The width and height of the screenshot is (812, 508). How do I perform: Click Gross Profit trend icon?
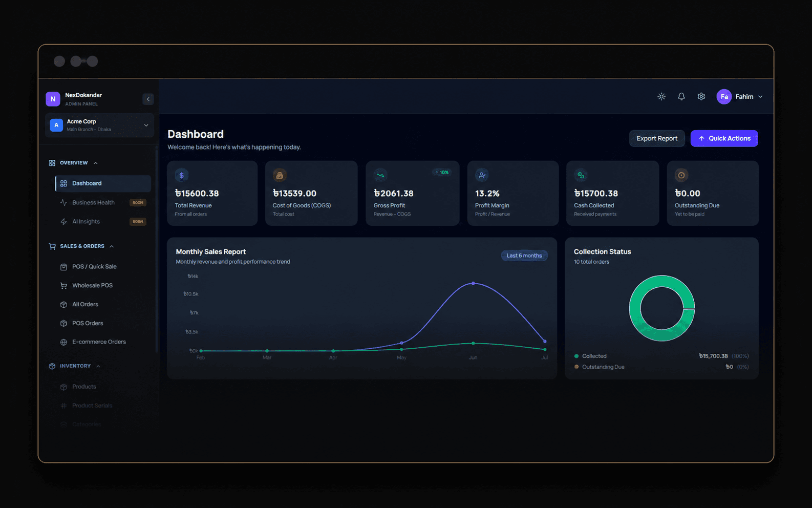tap(380, 175)
